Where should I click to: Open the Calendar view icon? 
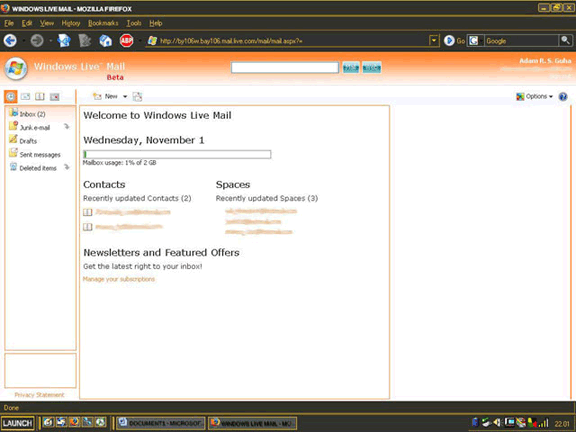pyautogui.click(x=54, y=97)
